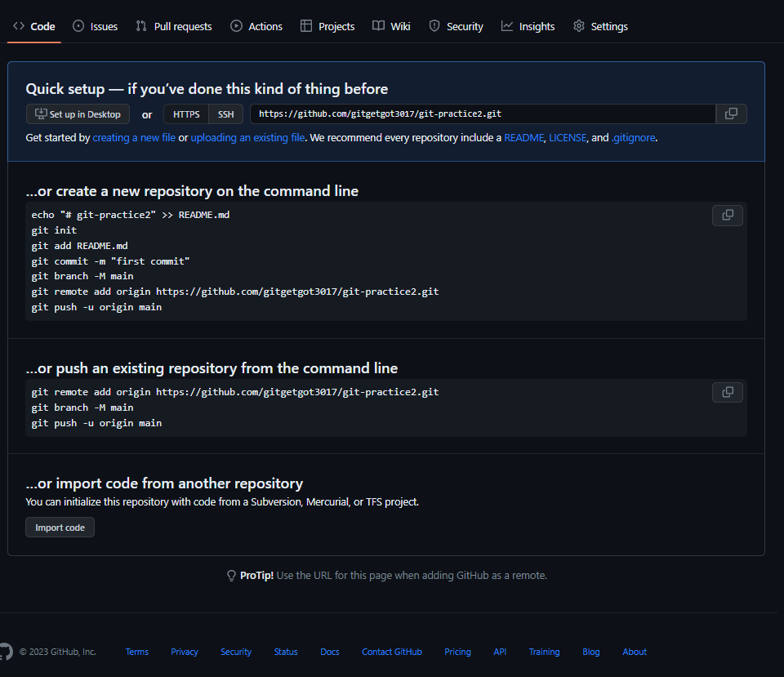Viewport: 784px width, 677px height.
Task: Open the Projects tab
Action: pos(327,26)
